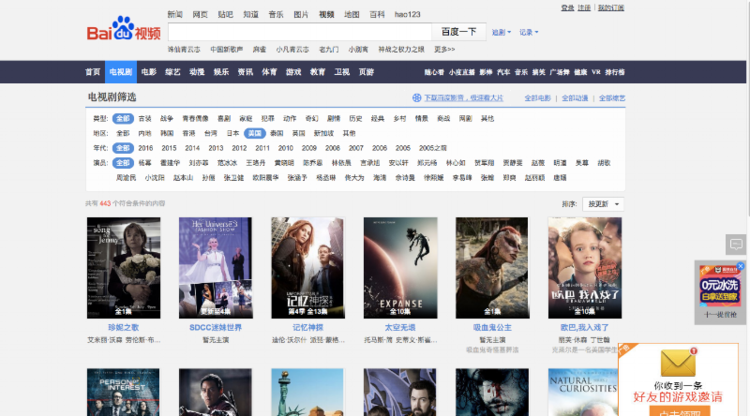Switch to the 电影 navigation tab

click(x=149, y=72)
